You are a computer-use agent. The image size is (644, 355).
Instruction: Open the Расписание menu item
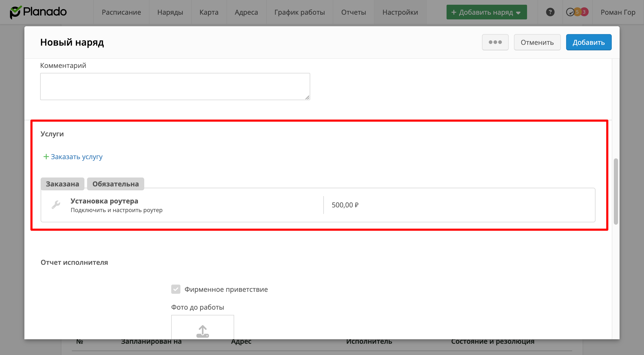(x=121, y=12)
